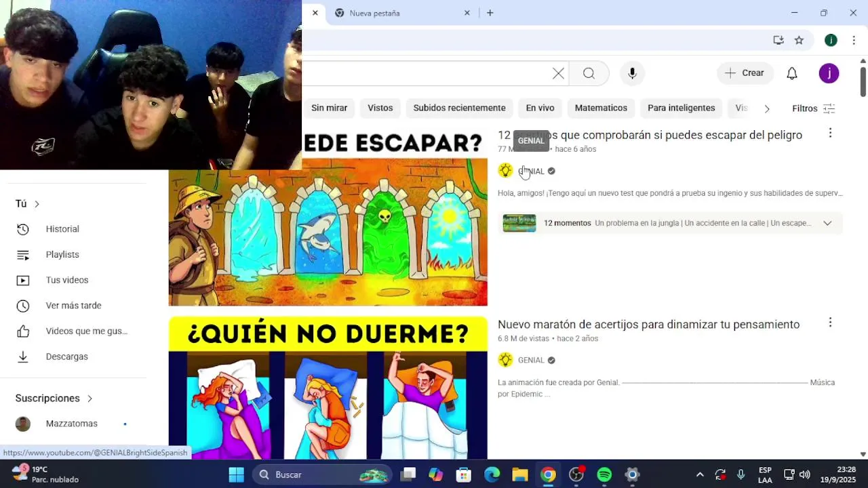Open the YouTube notifications bell
Viewport: 868px width, 488px height.
click(791, 73)
